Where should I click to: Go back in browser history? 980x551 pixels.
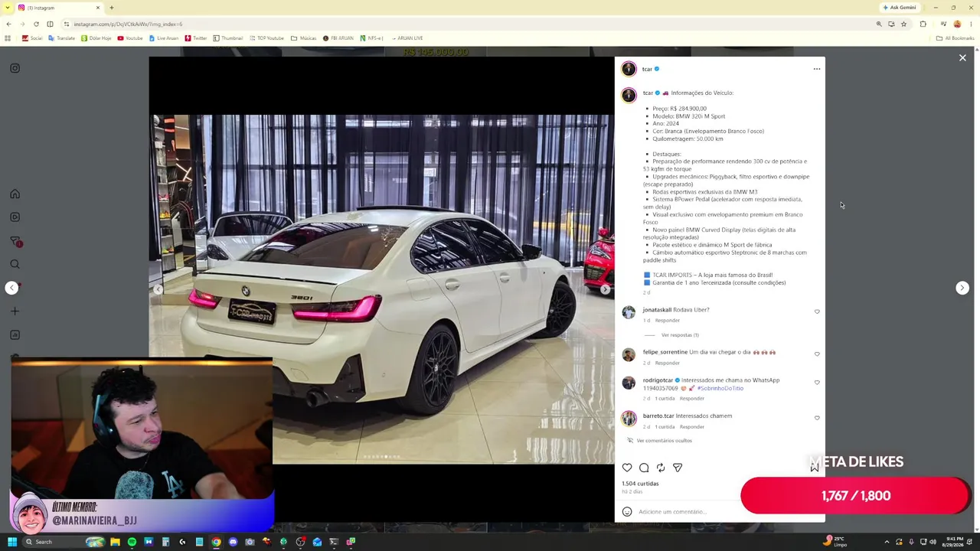(8, 24)
